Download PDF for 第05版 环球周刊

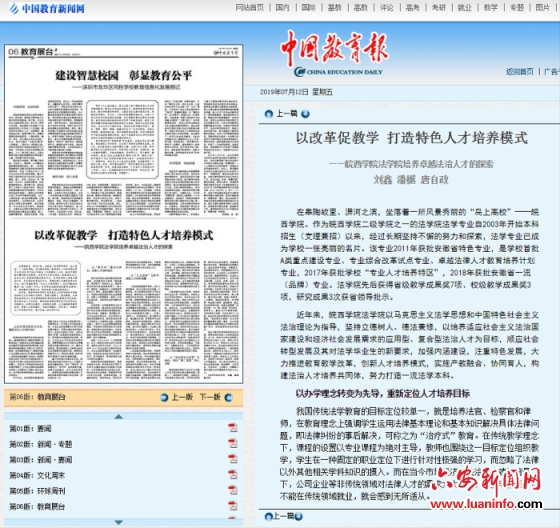tap(233, 490)
